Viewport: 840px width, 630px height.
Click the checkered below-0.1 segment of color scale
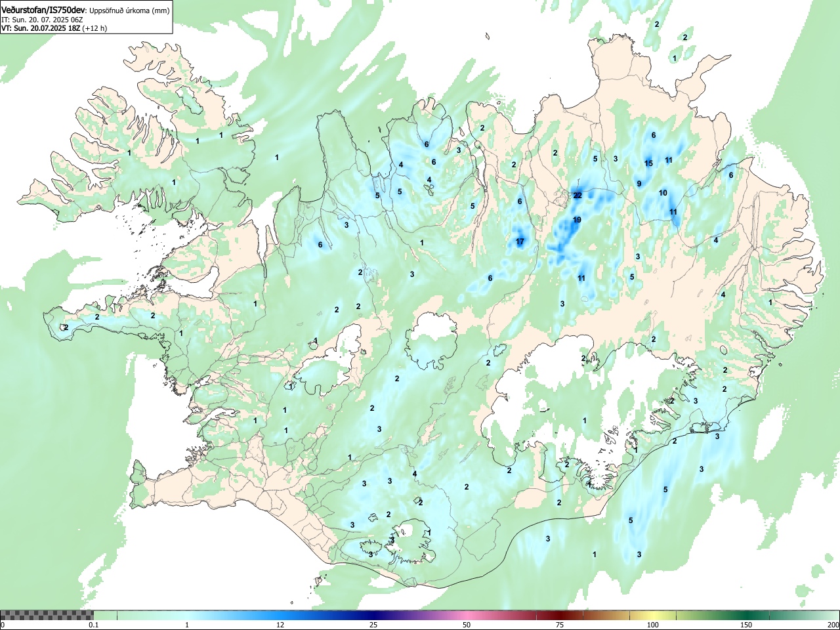pyautogui.click(x=47, y=615)
